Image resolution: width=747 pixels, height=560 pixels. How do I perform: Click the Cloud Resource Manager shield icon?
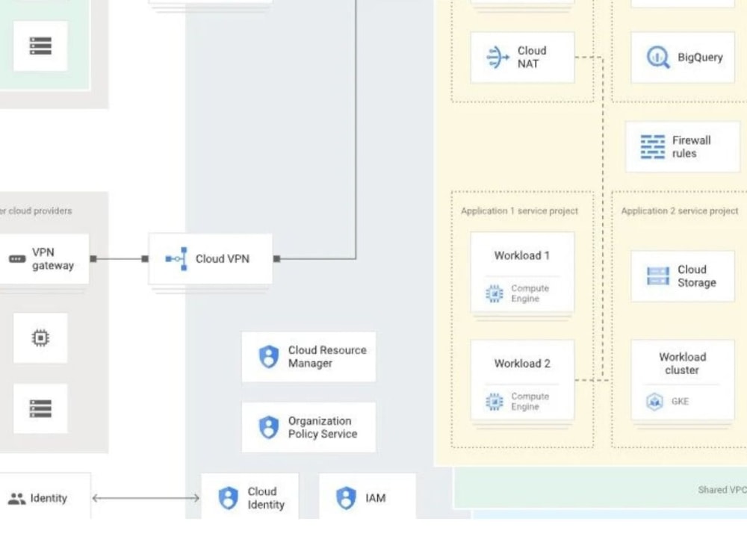pos(269,357)
